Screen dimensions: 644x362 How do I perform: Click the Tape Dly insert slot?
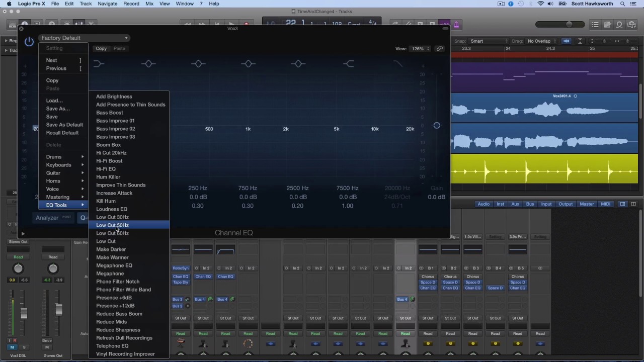coord(181,282)
